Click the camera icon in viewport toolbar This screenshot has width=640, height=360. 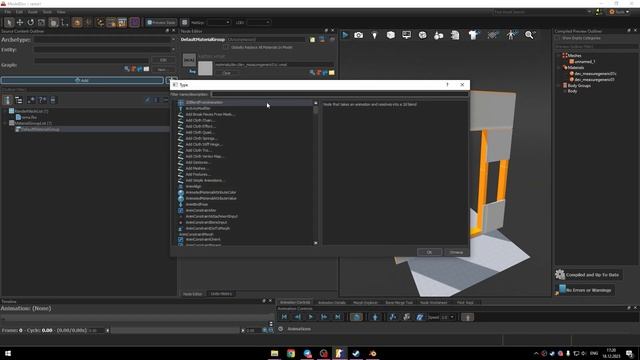click(x=358, y=35)
